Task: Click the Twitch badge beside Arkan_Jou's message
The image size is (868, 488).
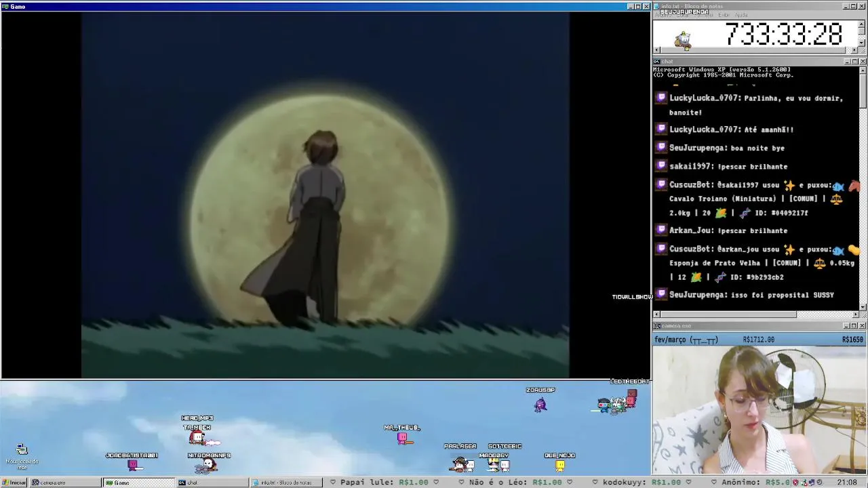Action: 661,230
